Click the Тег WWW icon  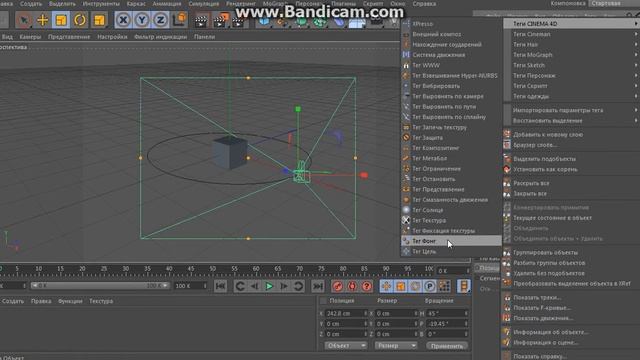[x=406, y=65]
